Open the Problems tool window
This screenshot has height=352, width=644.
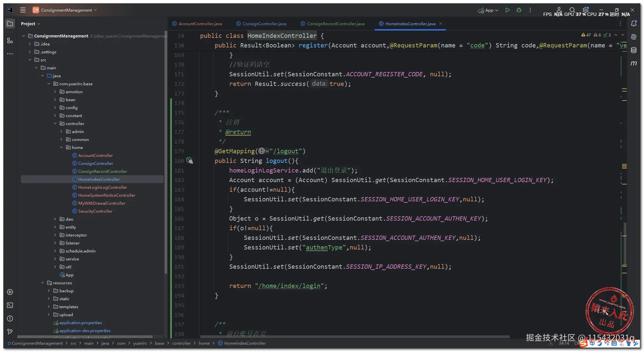(x=10, y=318)
